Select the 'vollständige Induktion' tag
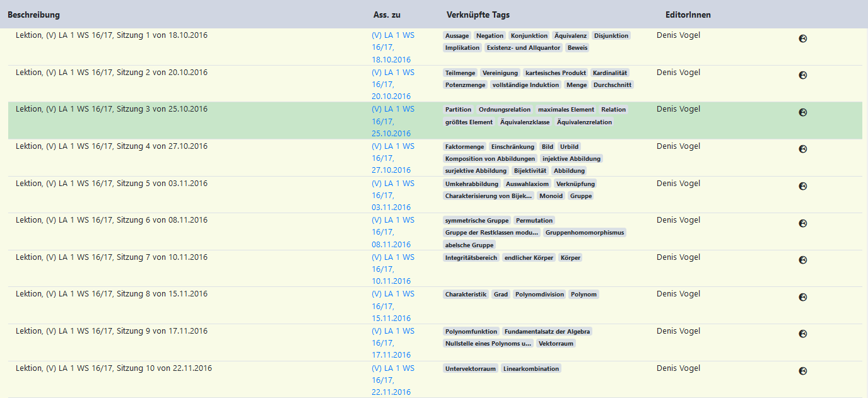868x398 pixels. coord(525,85)
